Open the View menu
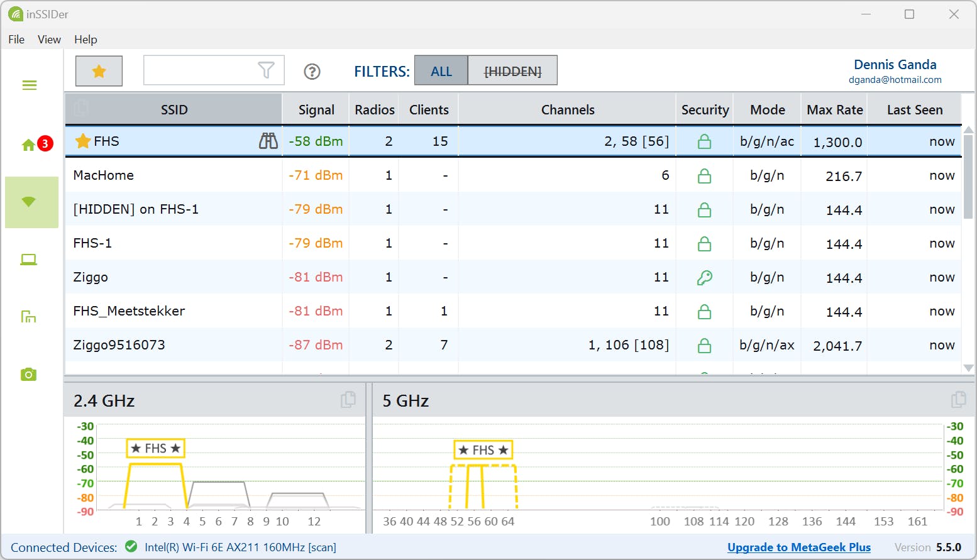 [x=49, y=40]
